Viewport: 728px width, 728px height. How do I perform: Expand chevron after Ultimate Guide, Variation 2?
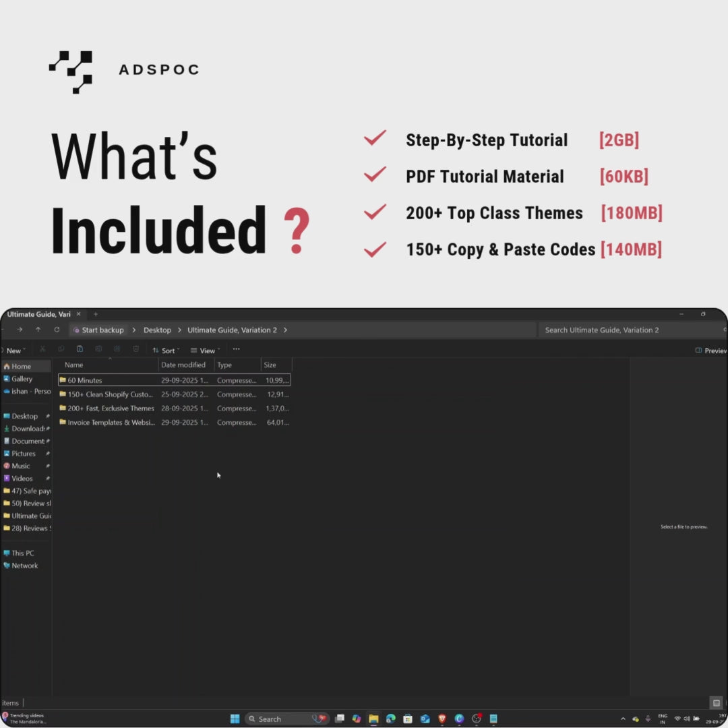point(285,330)
